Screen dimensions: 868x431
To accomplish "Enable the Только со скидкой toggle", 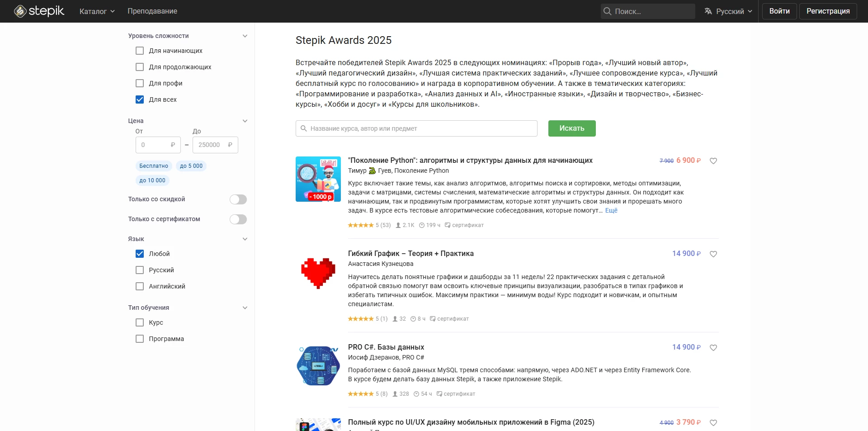I will [x=238, y=199].
